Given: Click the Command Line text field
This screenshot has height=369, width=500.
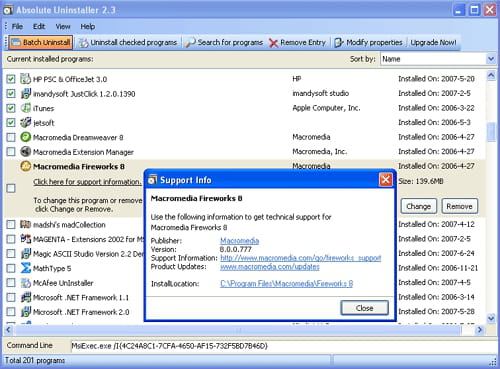Looking at the screenshot, I should coord(283,346).
